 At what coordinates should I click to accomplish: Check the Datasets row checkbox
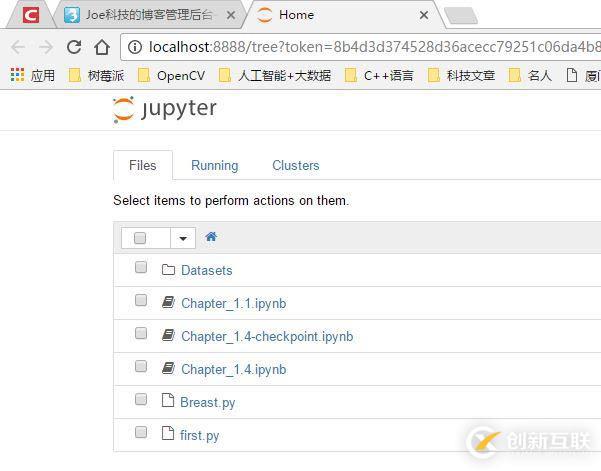coord(141,267)
